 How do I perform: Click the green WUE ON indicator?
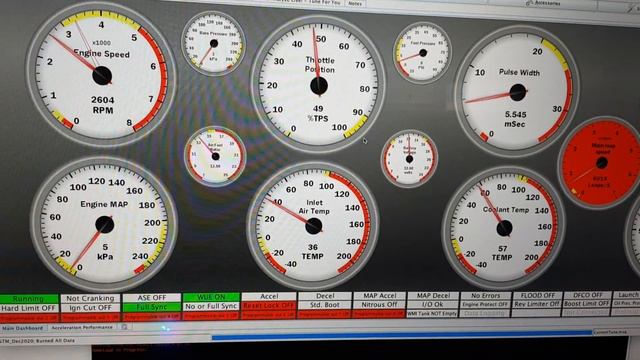point(211,297)
